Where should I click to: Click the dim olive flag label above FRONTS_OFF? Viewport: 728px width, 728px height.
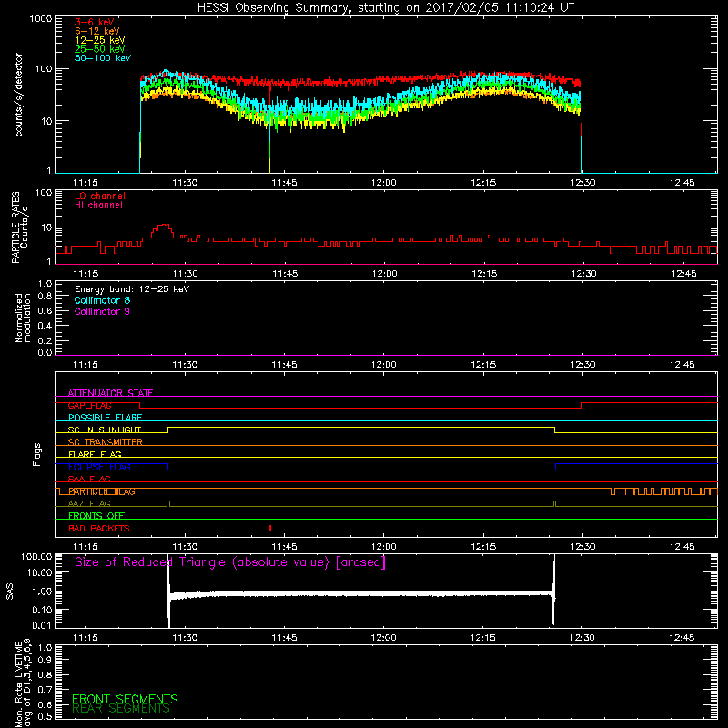89,504
